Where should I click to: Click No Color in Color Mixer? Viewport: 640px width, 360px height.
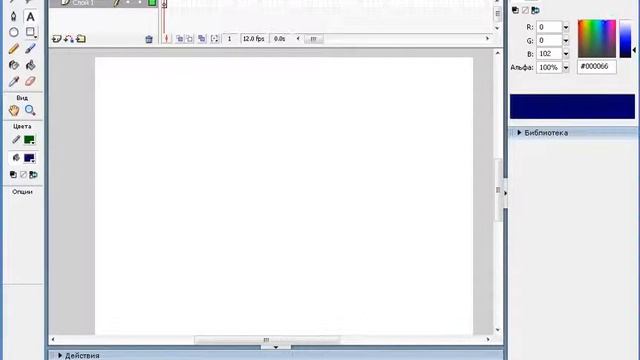[x=525, y=10]
